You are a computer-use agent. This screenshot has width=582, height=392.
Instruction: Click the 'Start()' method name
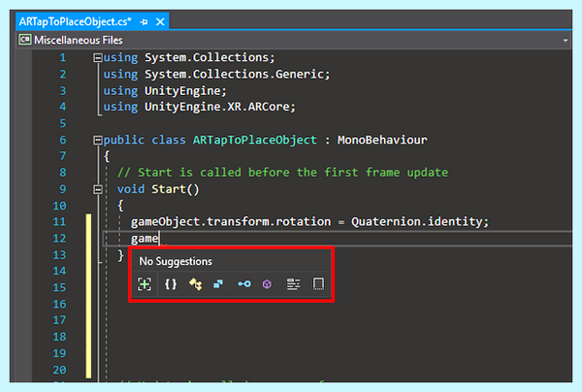click(176, 189)
